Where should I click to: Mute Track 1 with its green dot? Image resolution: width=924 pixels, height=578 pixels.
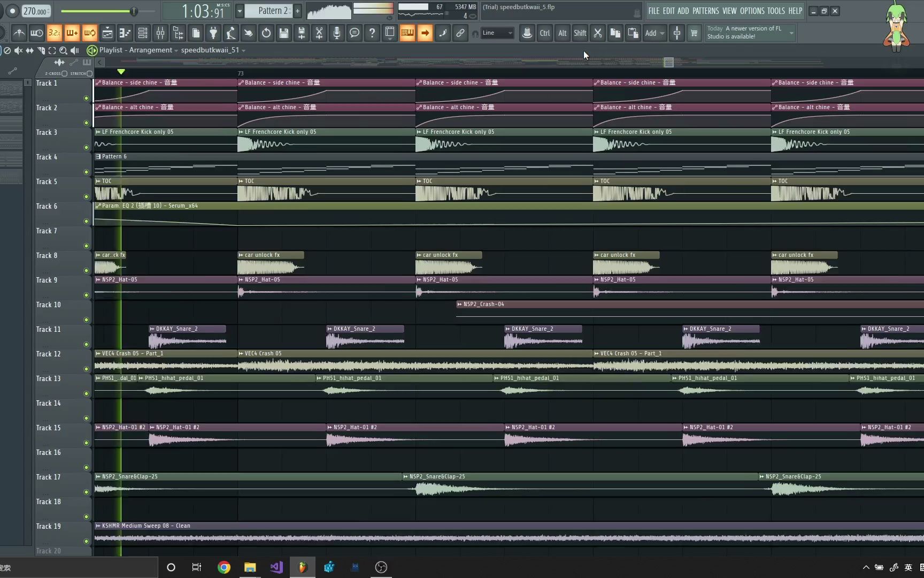[x=86, y=98]
